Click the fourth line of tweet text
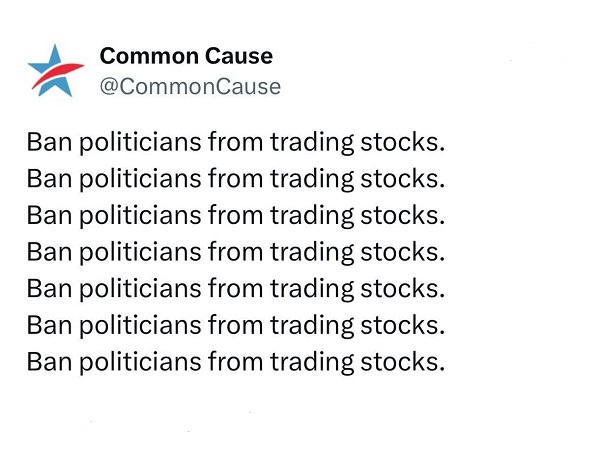Viewport: 600px width, 459px height. pyautogui.click(x=235, y=251)
